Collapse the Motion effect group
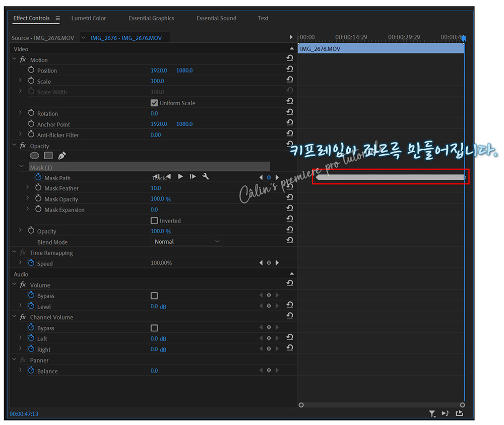The image size is (504, 425). (14, 59)
